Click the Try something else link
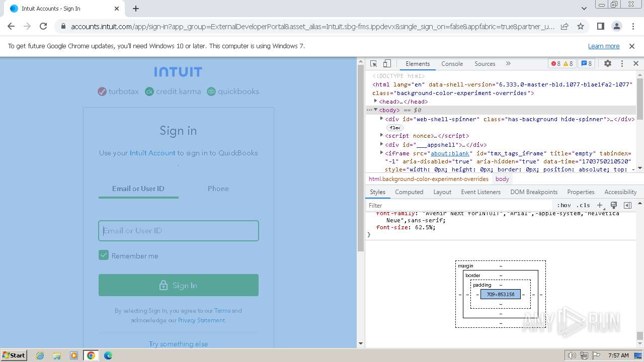 point(179,344)
